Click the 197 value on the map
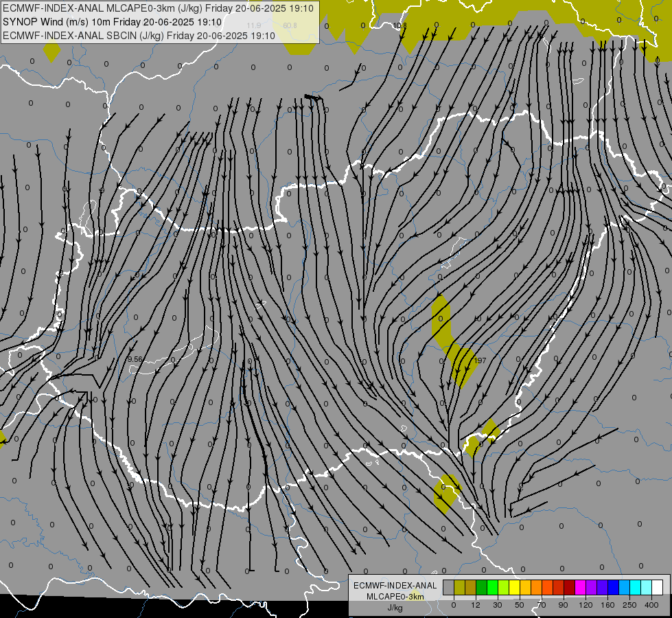This screenshot has height=618, width=672. (480, 360)
